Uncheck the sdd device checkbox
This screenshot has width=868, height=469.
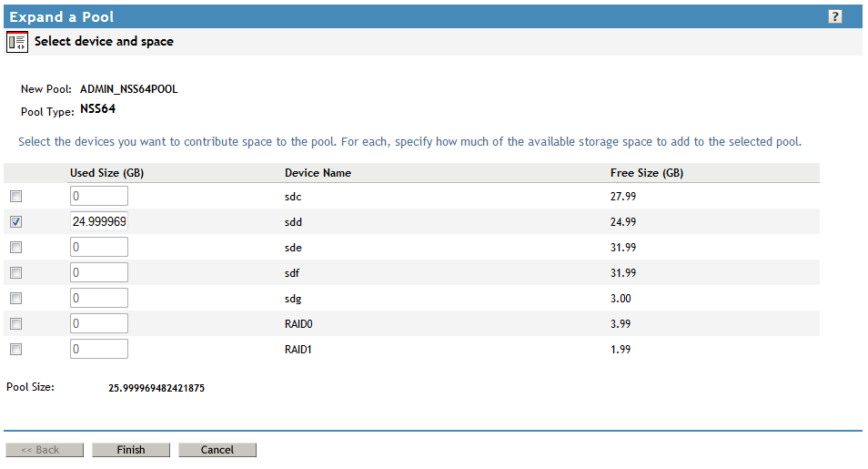16,221
